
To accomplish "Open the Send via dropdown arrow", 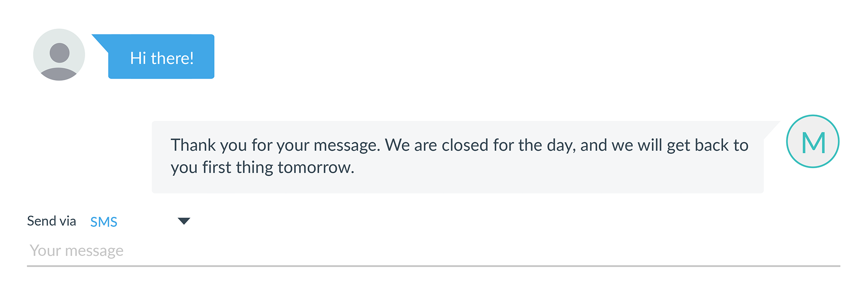I will (184, 221).
